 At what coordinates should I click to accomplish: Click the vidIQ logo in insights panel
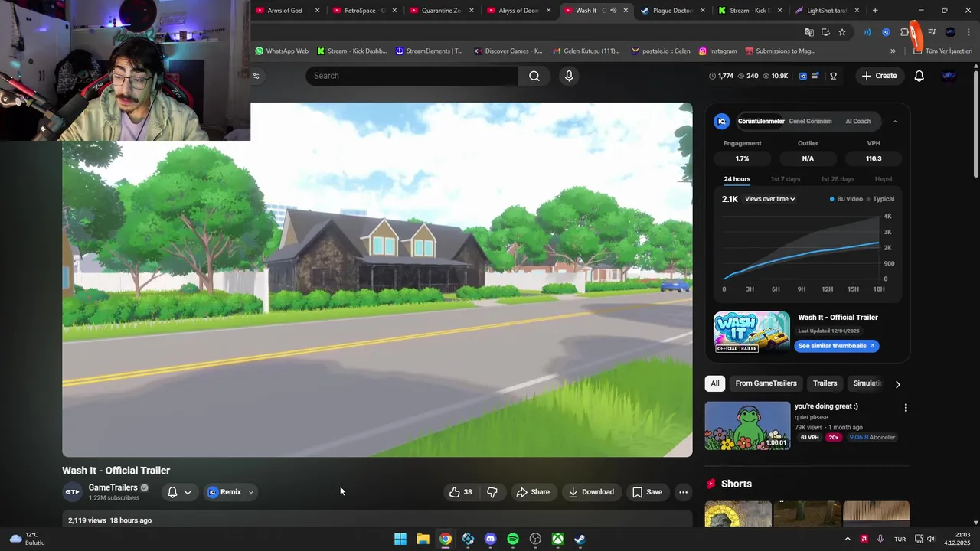click(721, 121)
